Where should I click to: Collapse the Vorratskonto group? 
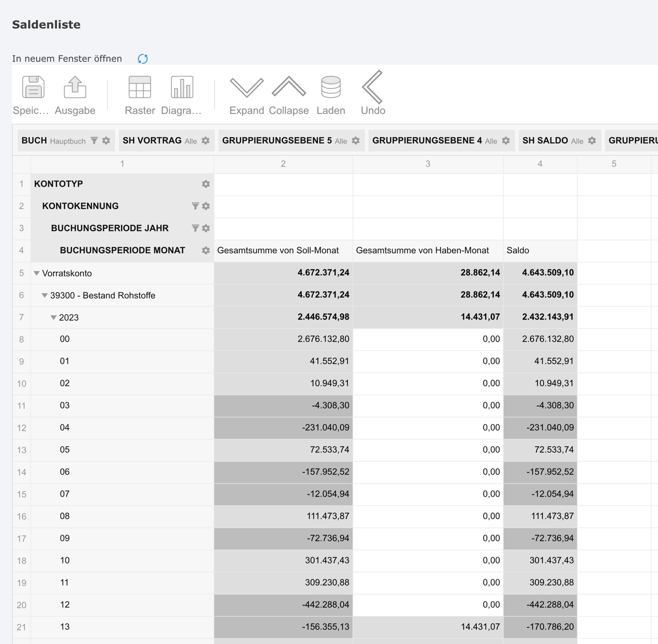pyautogui.click(x=36, y=273)
